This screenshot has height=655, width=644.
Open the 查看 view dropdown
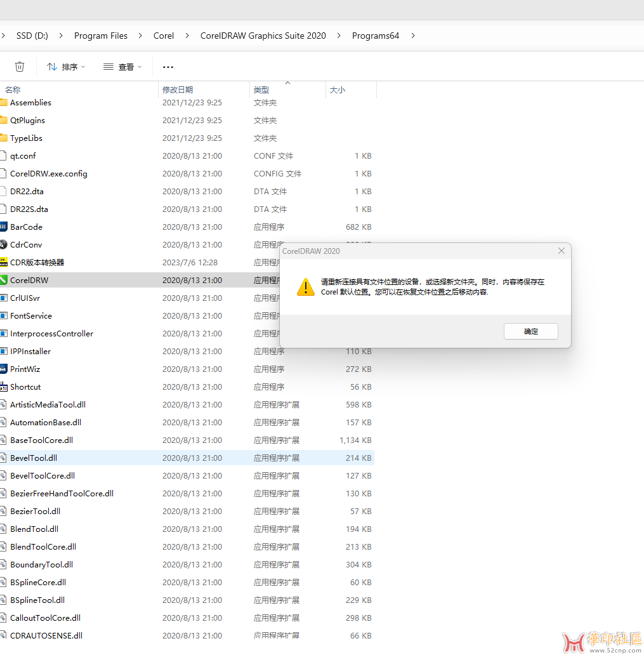pyautogui.click(x=122, y=67)
